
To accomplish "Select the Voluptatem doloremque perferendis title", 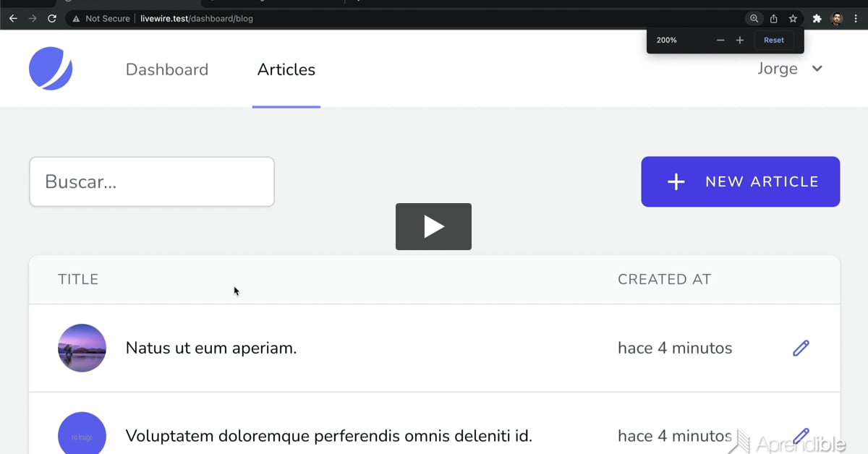I will coord(329,436).
